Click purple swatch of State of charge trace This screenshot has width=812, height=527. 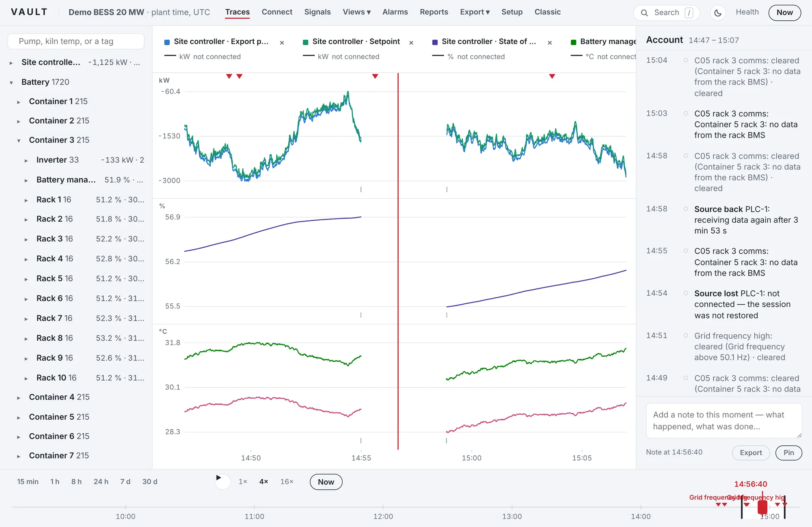coord(435,42)
